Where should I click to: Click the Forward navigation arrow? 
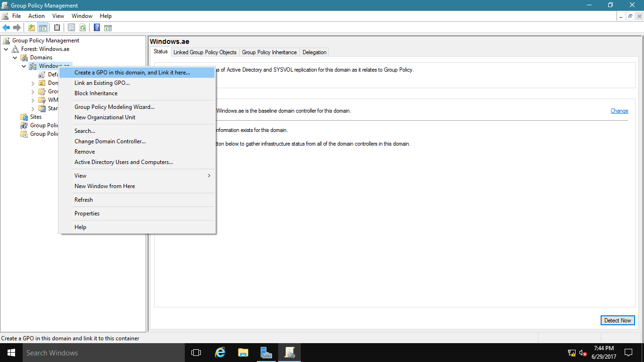tap(17, 27)
